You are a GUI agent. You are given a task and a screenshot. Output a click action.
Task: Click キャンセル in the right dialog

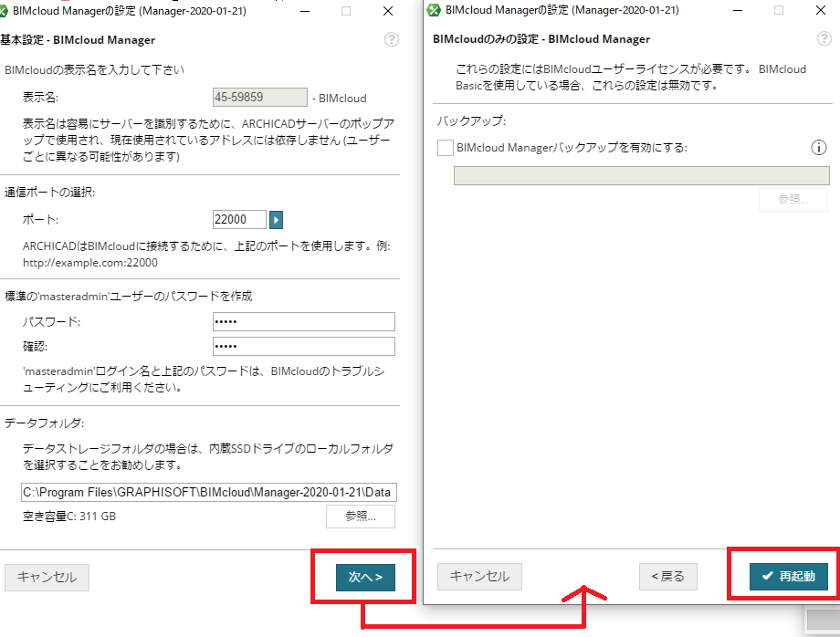coord(479,577)
